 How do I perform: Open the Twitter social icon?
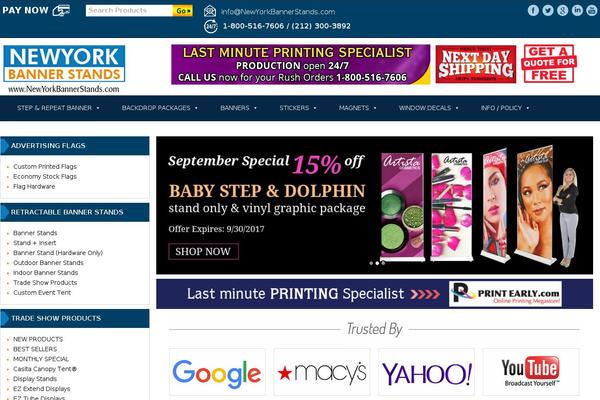tap(548, 10)
